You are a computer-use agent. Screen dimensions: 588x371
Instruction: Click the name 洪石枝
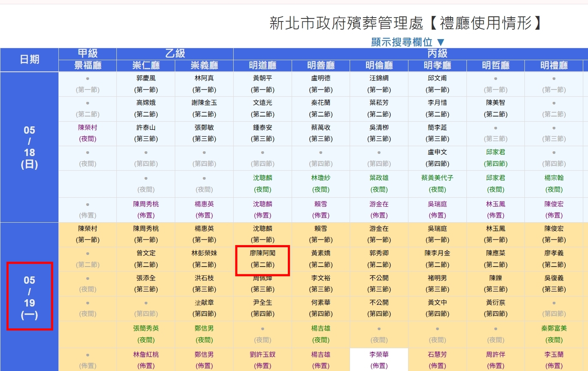[x=204, y=278]
